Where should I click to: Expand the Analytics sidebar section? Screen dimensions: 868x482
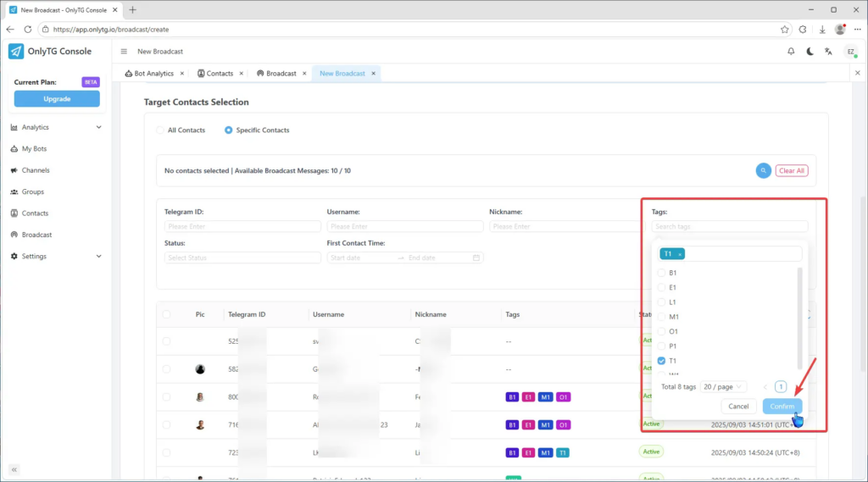pyautogui.click(x=56, y=127)
